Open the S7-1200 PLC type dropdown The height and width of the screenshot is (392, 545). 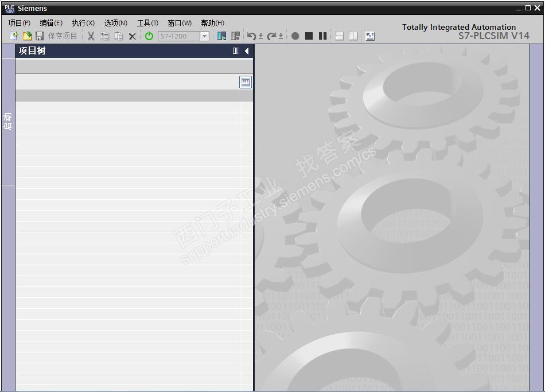204,36
